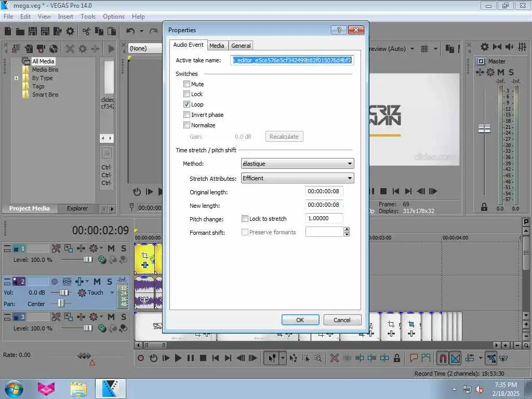Click the help question-mark button in Properties dialog

click(x=339, y=30)
